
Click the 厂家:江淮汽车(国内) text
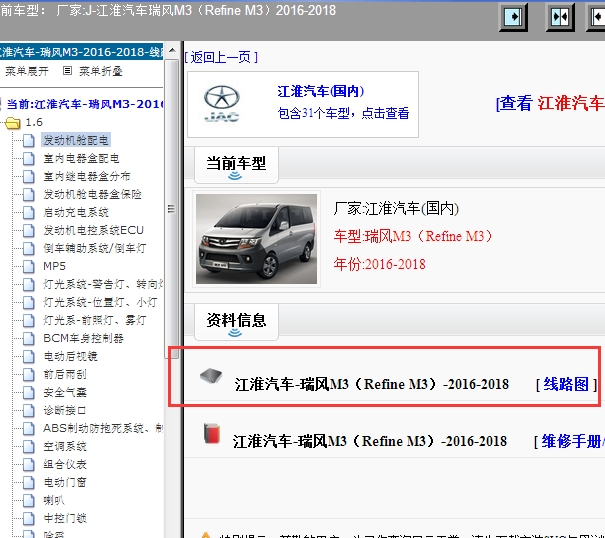coord(396,208)
